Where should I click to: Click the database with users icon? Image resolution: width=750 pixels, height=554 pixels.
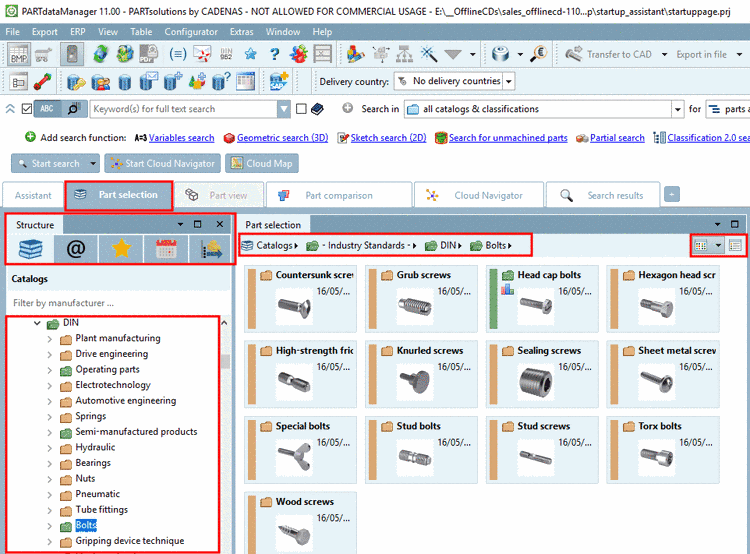click(x=100, y=82)
